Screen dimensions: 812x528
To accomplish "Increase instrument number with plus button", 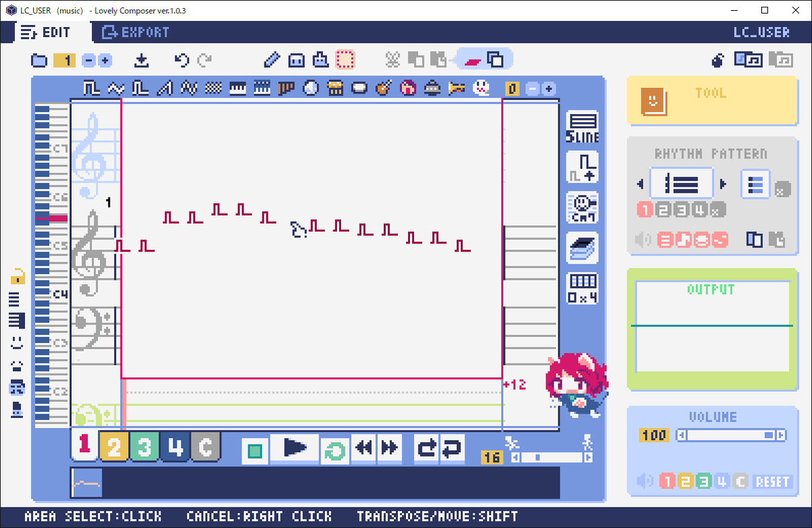I will click(548, 89).
